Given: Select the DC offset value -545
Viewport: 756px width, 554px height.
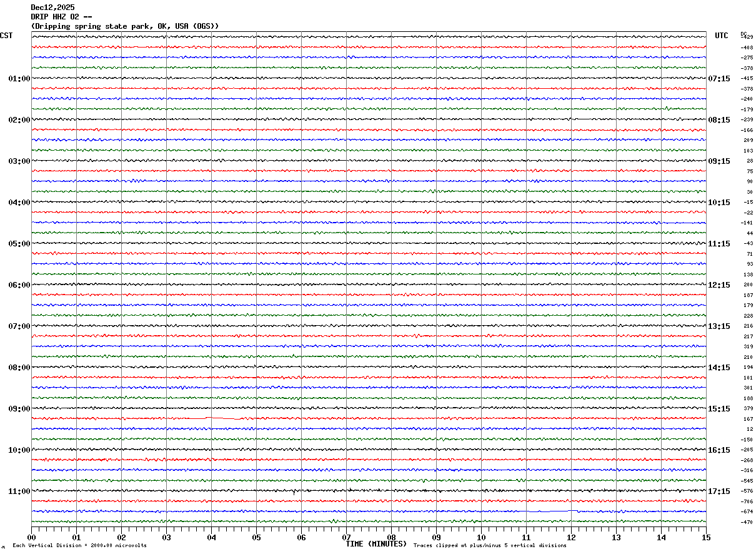Looking at the screenshot, I should [747, 481].
